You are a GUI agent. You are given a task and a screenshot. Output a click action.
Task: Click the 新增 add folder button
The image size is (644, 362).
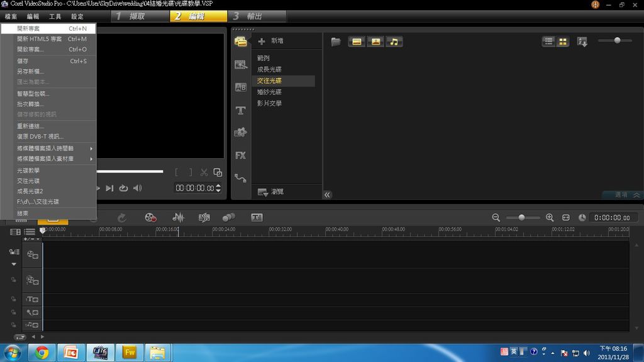pyautogui.click(x=271, y=41)
